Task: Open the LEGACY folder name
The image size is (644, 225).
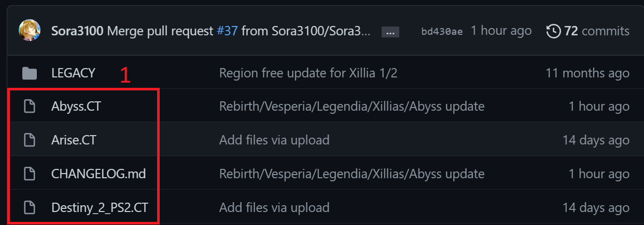Action: tap(73, 73)
